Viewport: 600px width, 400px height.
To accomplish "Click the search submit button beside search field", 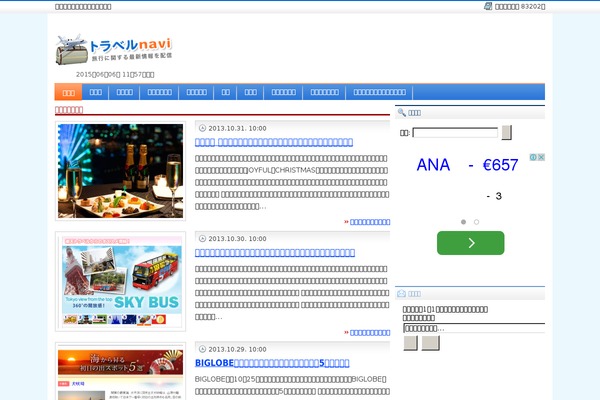I will pos(507,132).
